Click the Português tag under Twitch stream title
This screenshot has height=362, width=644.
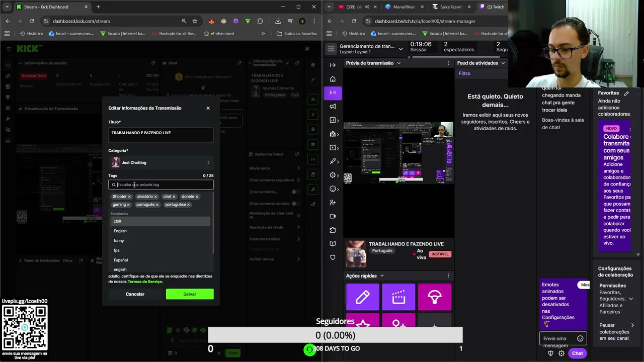tap(382, 250)
